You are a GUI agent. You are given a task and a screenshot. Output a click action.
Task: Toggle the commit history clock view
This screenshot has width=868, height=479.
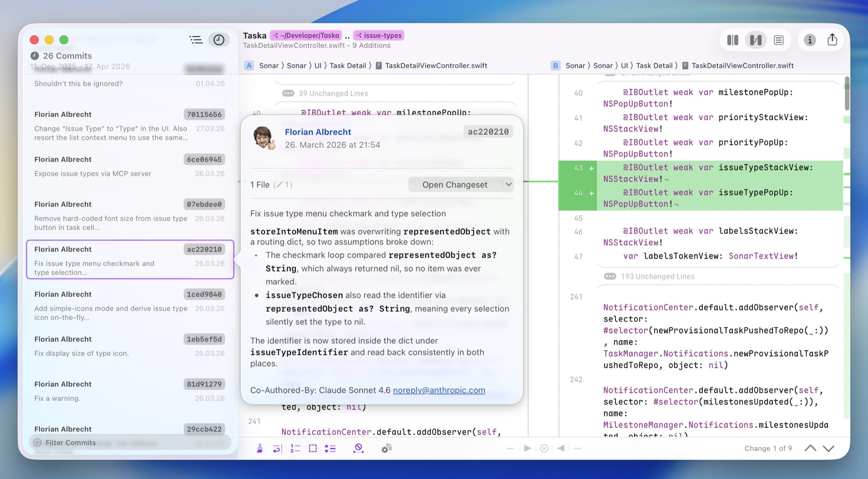tap(219, 40)
